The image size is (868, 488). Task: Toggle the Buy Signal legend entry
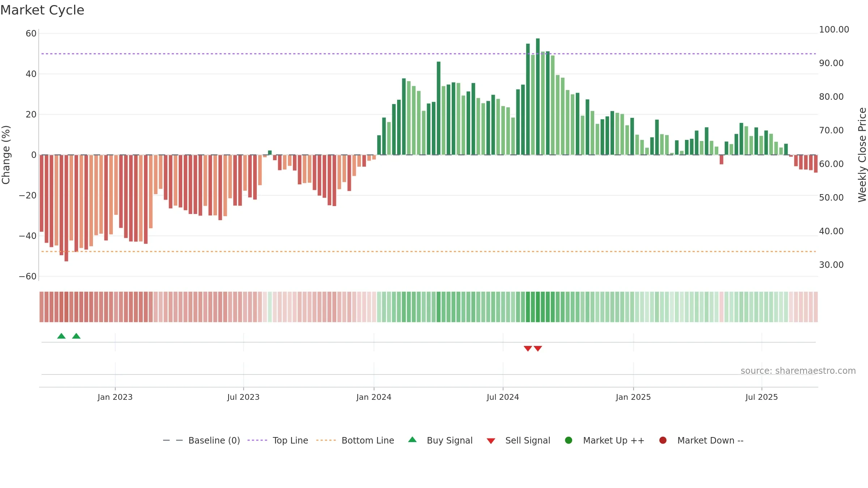tap(440, 440)
